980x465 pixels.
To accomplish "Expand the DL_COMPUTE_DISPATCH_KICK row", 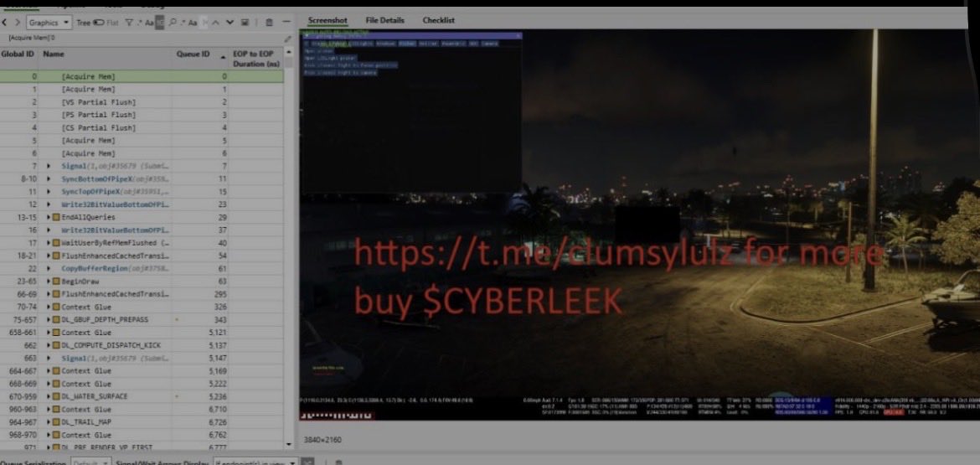I will pos(49,346).
